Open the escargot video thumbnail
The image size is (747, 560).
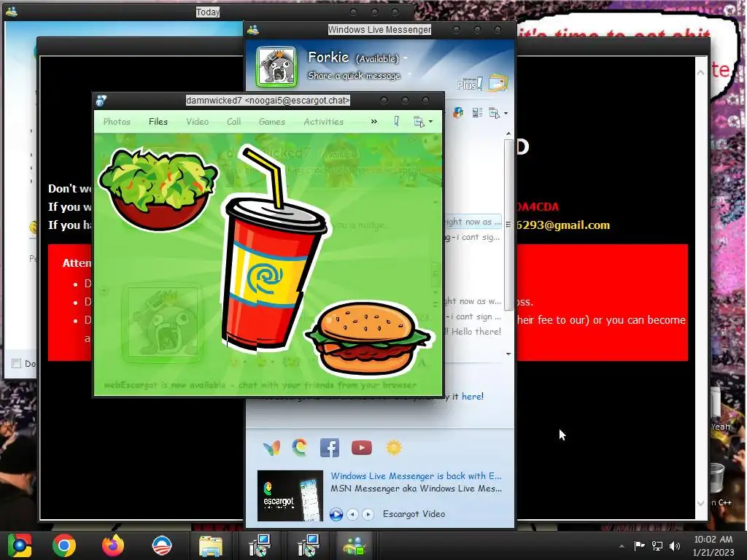(290, 496)
